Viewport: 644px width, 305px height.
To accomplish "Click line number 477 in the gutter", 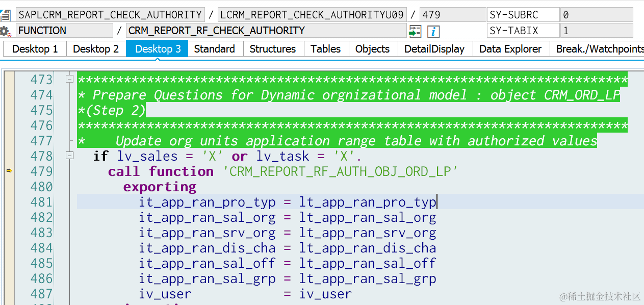I will [41, 141].
